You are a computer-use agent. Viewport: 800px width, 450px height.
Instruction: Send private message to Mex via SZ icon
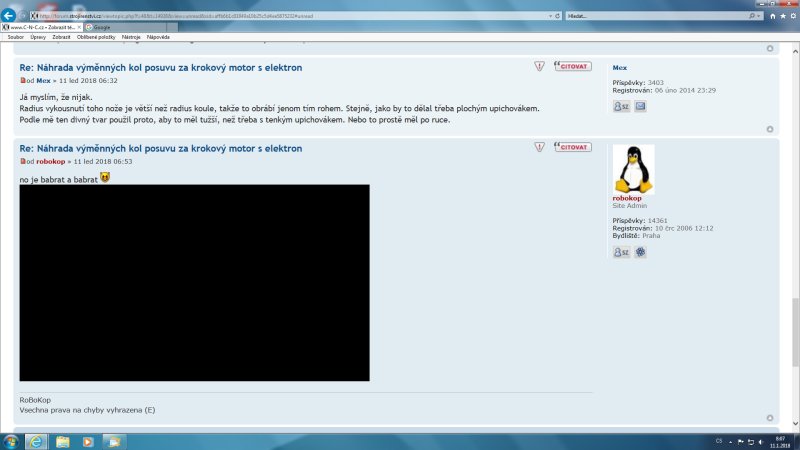coord(621,106)
